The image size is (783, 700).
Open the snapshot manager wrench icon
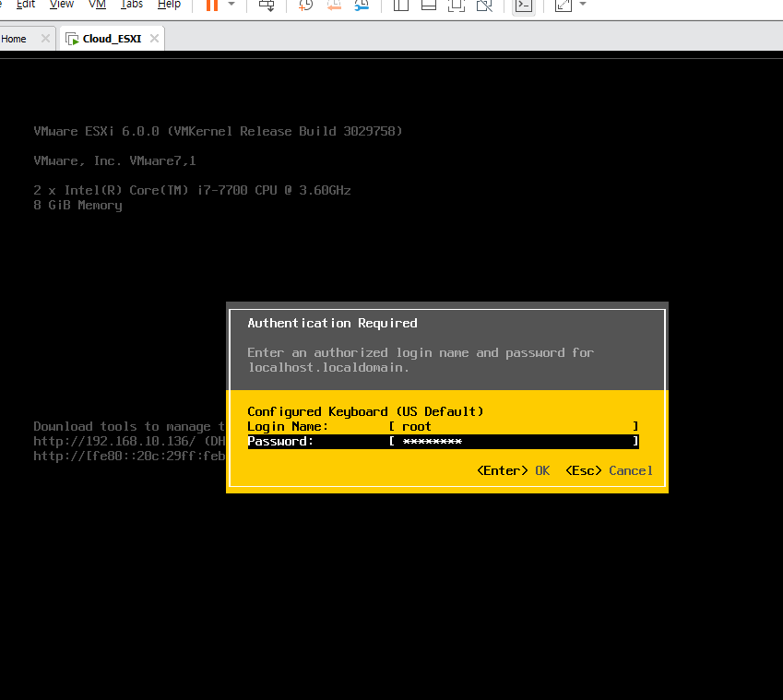coord(362,5)
